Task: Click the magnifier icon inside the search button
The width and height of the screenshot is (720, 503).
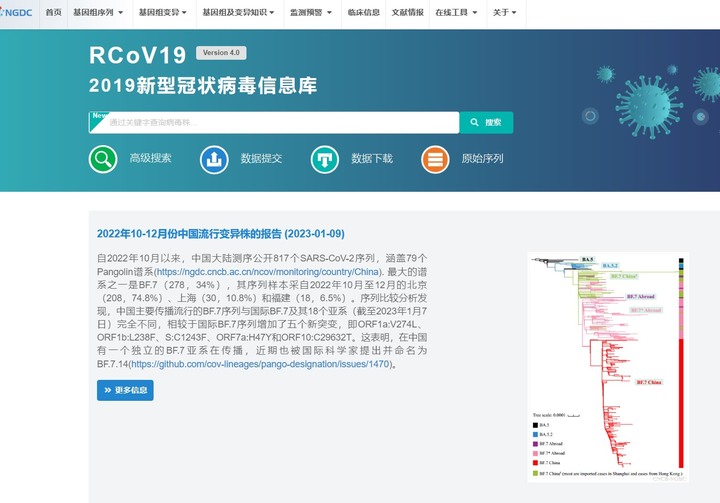Action: tap(475, 122)
